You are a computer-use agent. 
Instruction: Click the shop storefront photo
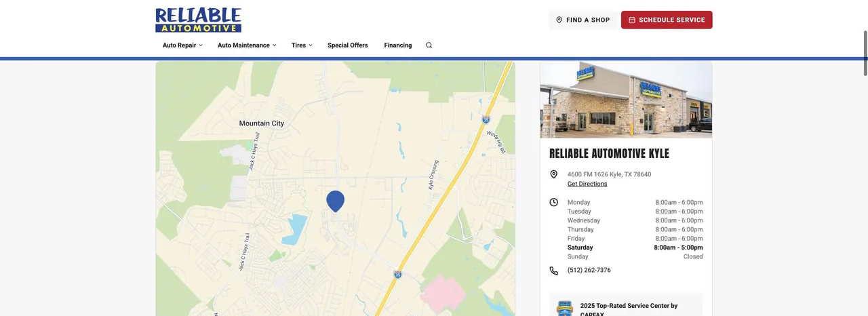(x=626, y=100)
